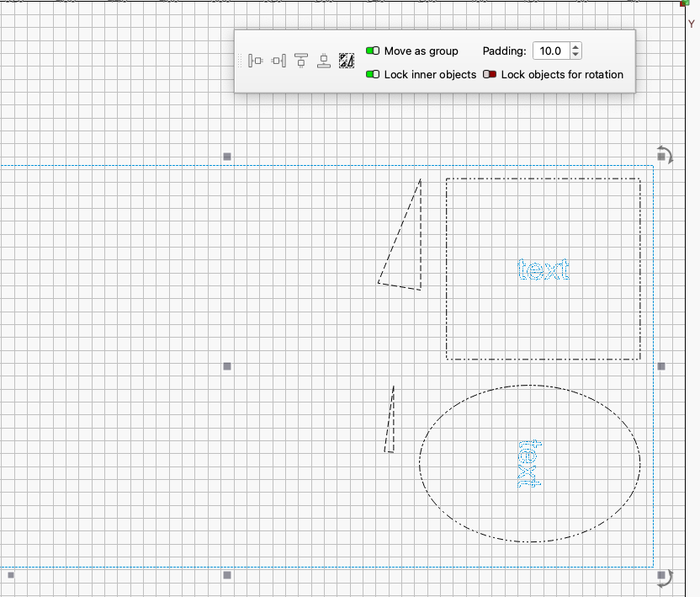Click the hatched square icon in toolbar
Image resolution: width=700 pixels, height=597 pixels.
point(347,61)
